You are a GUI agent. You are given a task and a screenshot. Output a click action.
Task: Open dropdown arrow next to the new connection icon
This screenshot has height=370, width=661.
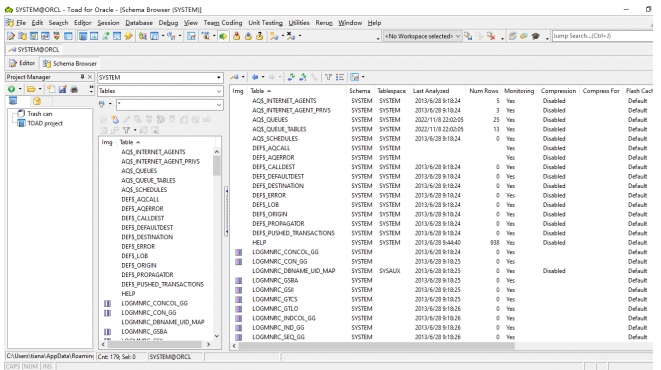282,36
